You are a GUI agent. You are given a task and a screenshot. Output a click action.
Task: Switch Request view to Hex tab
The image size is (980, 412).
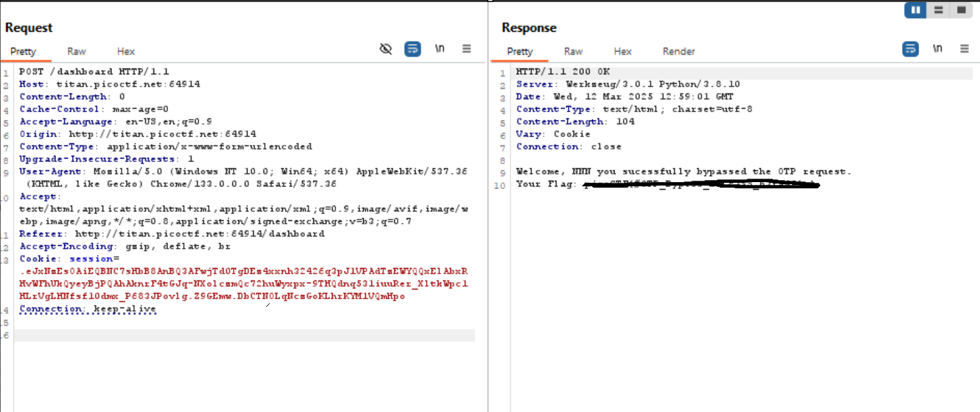click(126, 51)
